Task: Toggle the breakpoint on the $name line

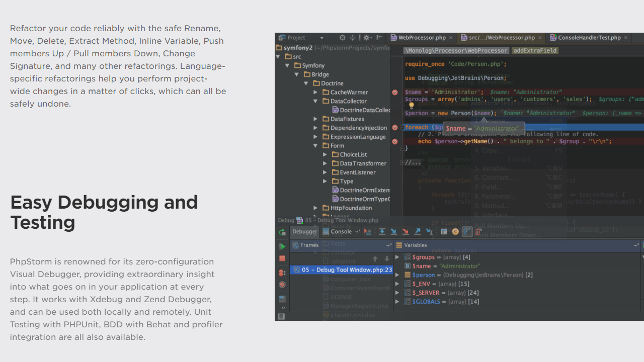Action: click(x=395, y=93)
